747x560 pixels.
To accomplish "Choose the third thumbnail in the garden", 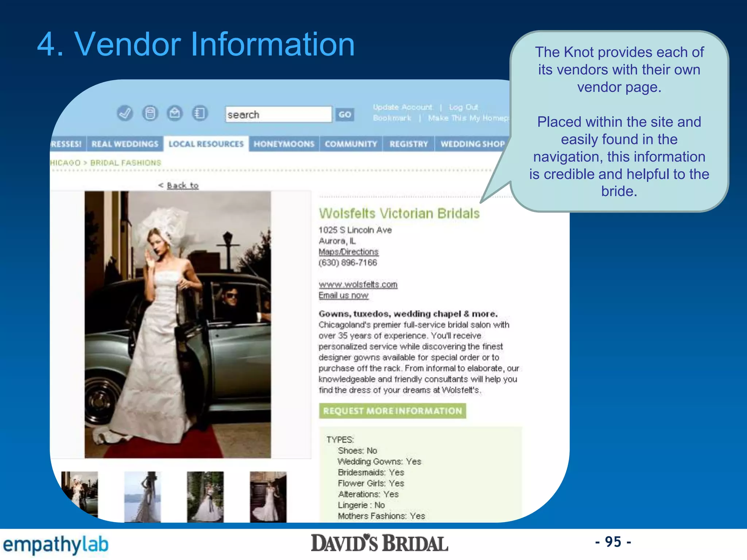I will [205, 497].
